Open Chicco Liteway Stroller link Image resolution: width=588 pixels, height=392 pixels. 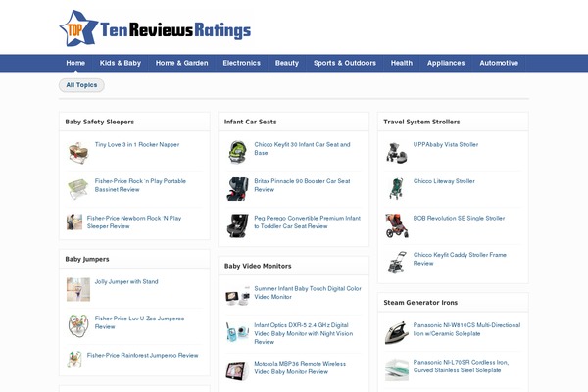coord(444,181)
